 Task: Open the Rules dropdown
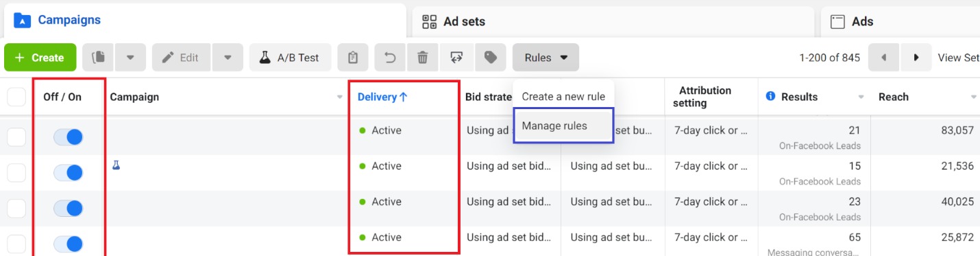pos(546,58)
